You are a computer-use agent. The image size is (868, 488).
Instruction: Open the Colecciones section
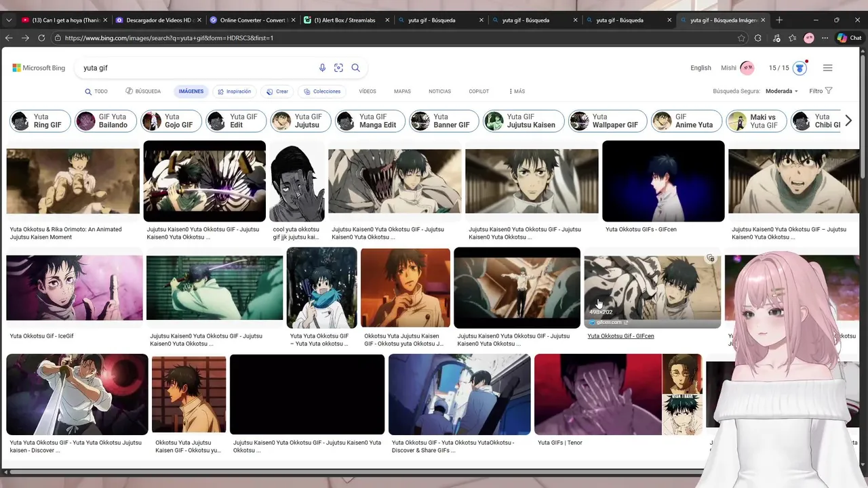pyautogui.click(x=322, y=91)
